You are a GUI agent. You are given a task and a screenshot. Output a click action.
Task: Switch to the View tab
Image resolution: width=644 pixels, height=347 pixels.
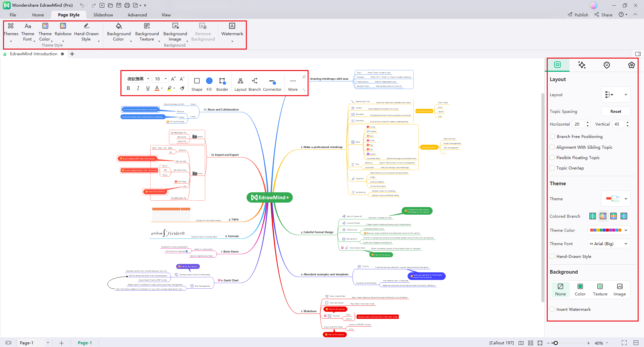(x=166, y=15)
